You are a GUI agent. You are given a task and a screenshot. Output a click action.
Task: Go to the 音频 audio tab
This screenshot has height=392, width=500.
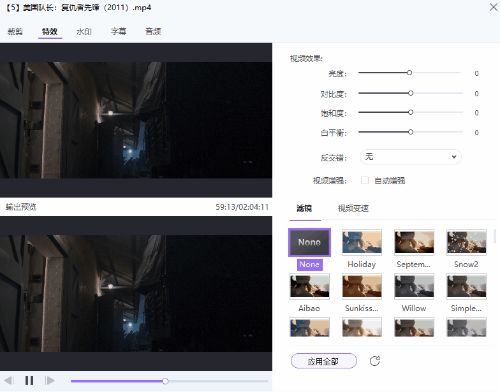point(153,32)
